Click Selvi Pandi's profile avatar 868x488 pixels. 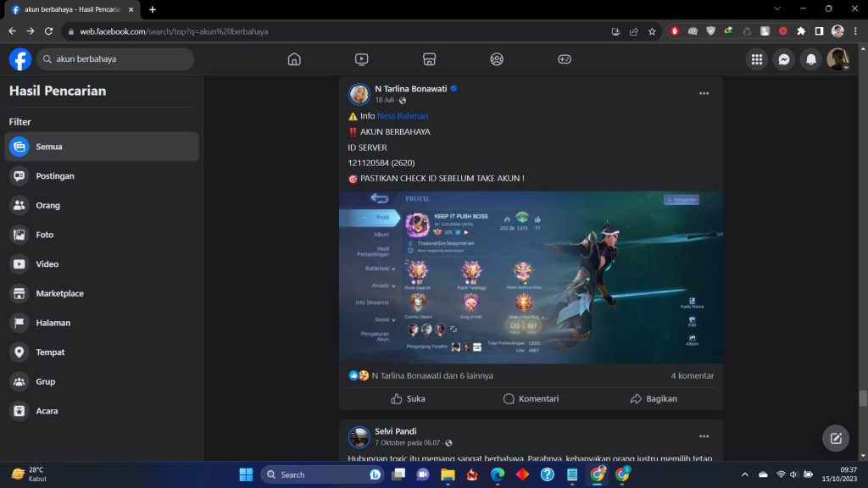point(359,437)
